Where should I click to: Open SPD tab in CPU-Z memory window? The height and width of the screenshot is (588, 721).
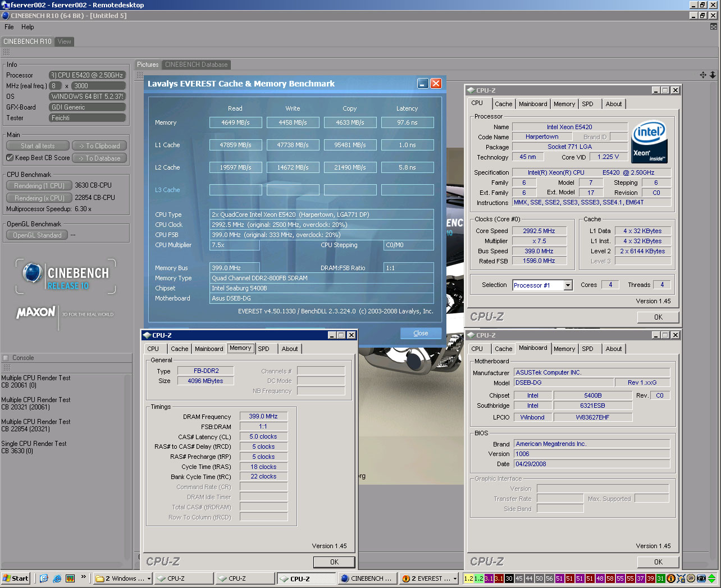263,349
